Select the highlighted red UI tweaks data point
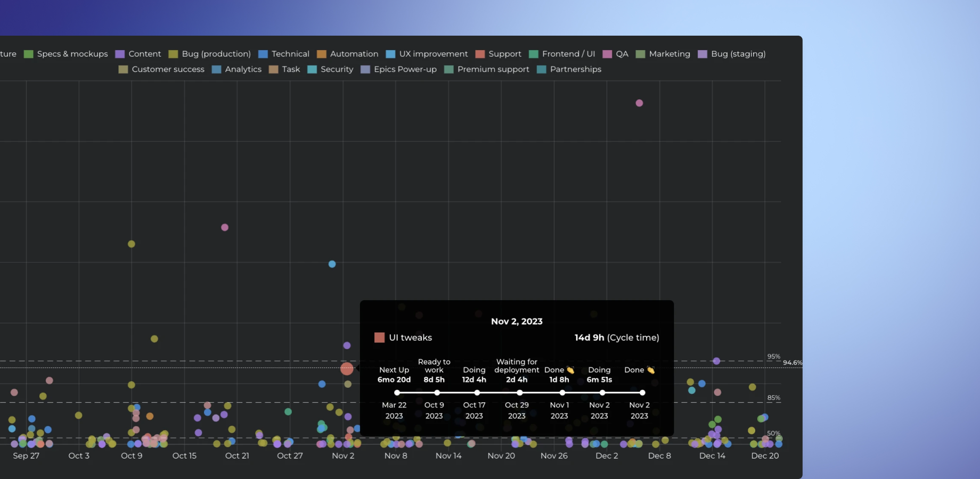 click(x=347, y=368)
